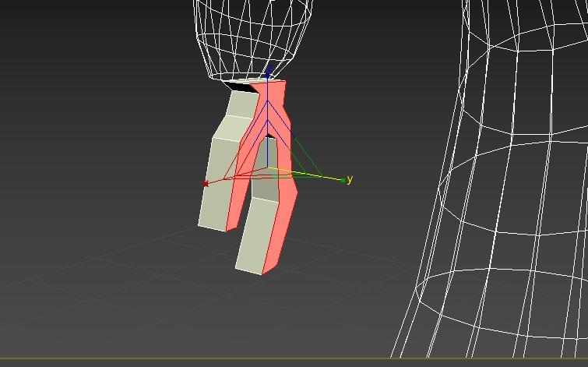Select the large wireframe object on the right

[506, 195]
